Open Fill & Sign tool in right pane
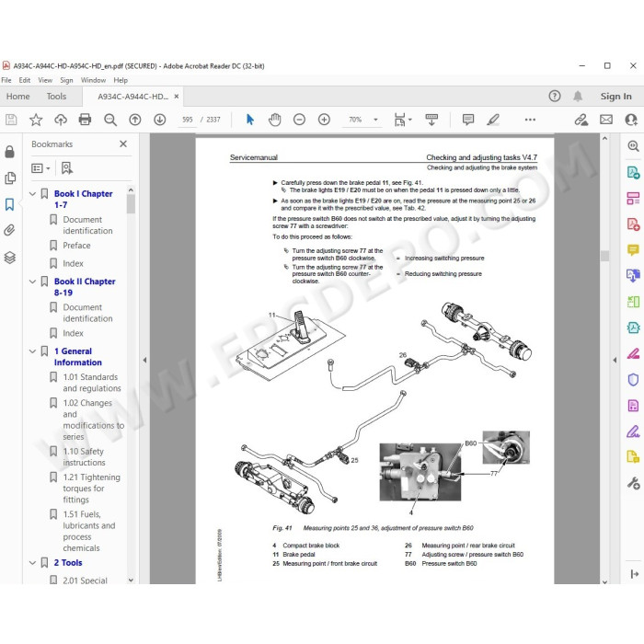644x644 pixels. [633, 431]
